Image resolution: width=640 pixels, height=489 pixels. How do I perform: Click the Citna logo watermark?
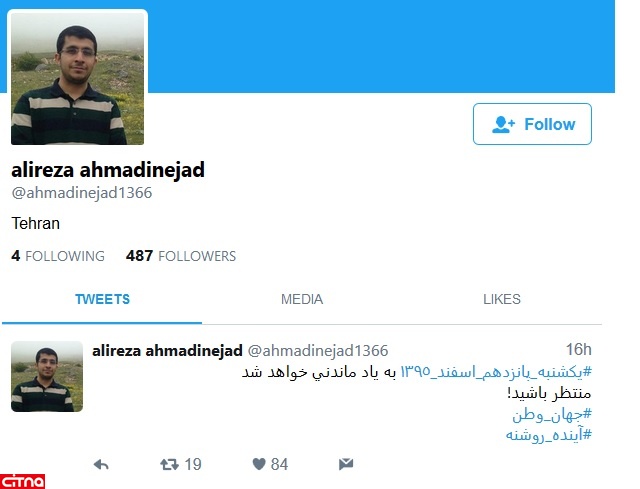point(22,482)
